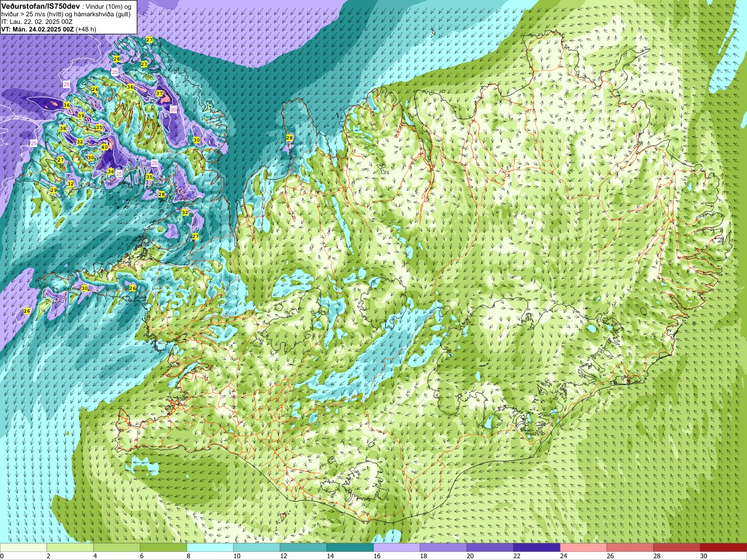747x560 pixels.
Task: Select the 20–22 m/s violet legend swatch
Action: [x=490, y=548]
